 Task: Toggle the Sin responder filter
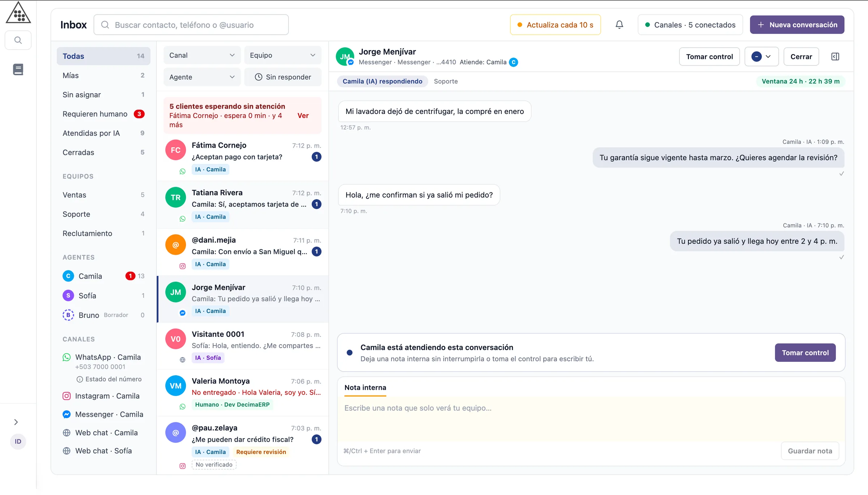[283, 77]
